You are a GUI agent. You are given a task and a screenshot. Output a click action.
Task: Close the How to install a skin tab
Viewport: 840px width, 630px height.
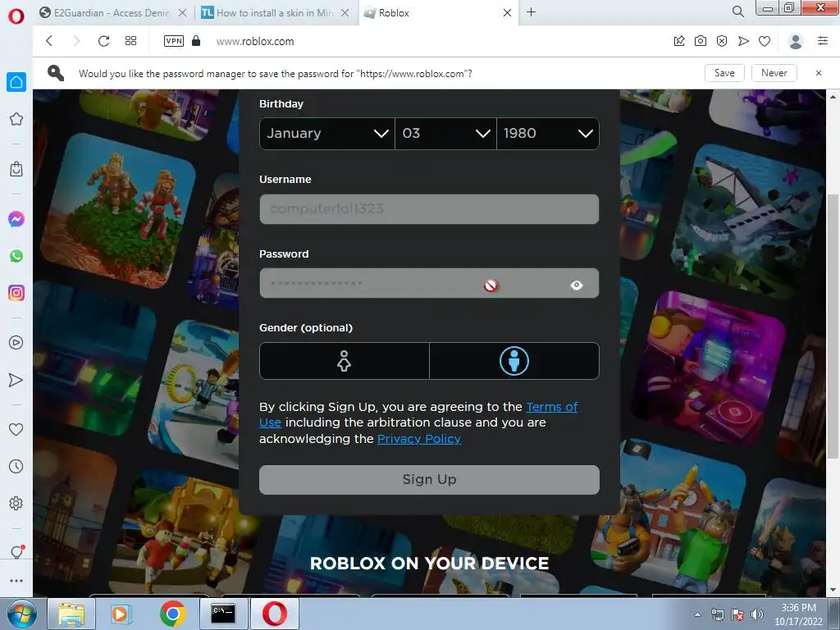[x=345, y=13]
